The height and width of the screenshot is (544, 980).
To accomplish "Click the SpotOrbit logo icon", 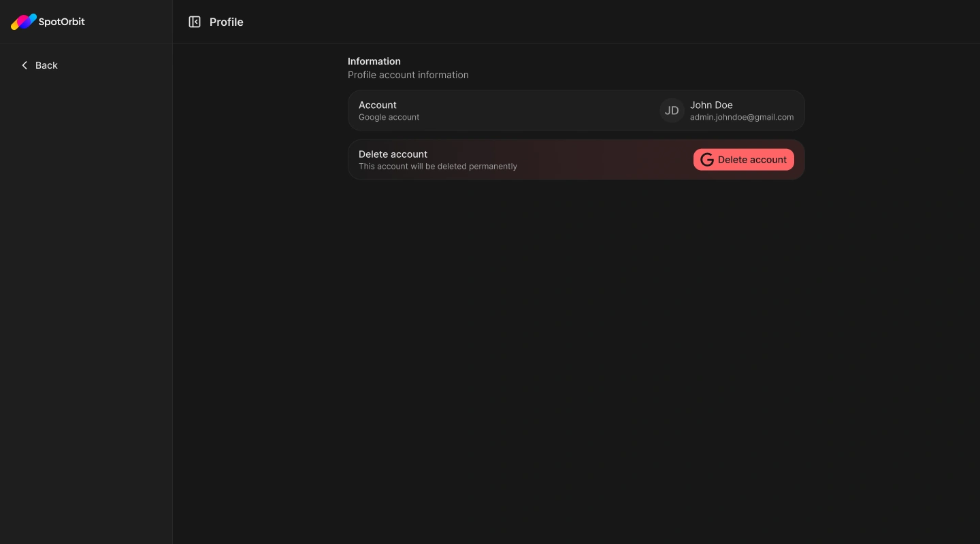I will click(24, 22).
